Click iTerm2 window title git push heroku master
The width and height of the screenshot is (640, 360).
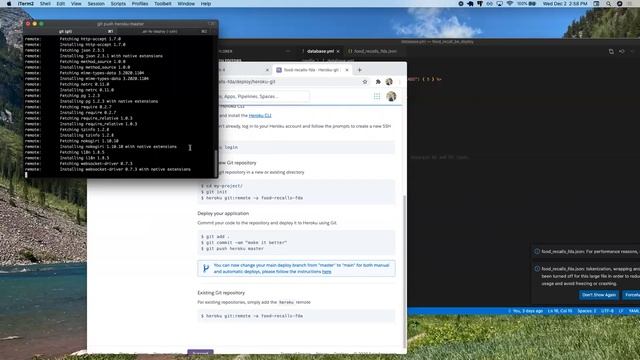tap(120, 24)
